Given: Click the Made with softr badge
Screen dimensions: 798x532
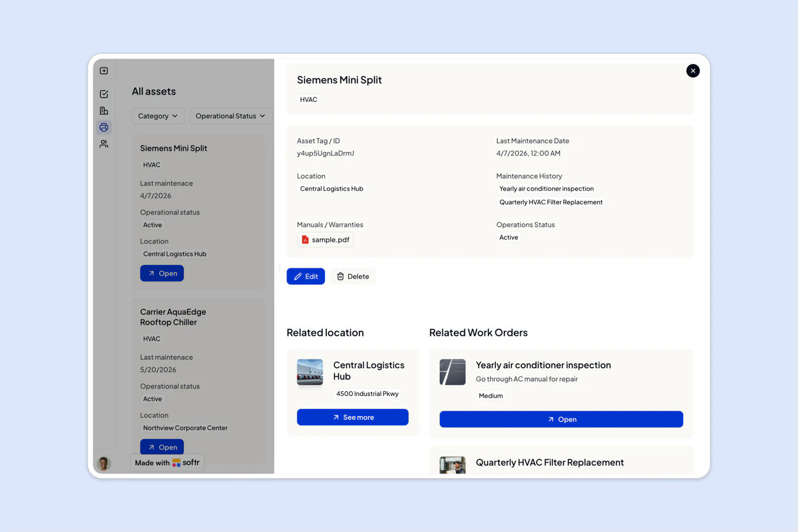Looking at the screenshot, I should [x=167, y=463].
